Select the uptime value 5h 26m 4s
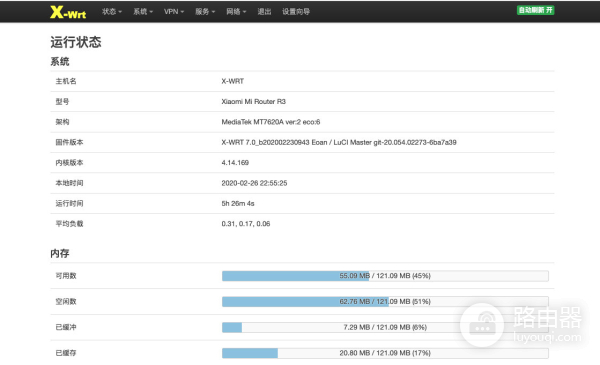The width and height of the screenshot is (600, 365). tap(238, 203)
